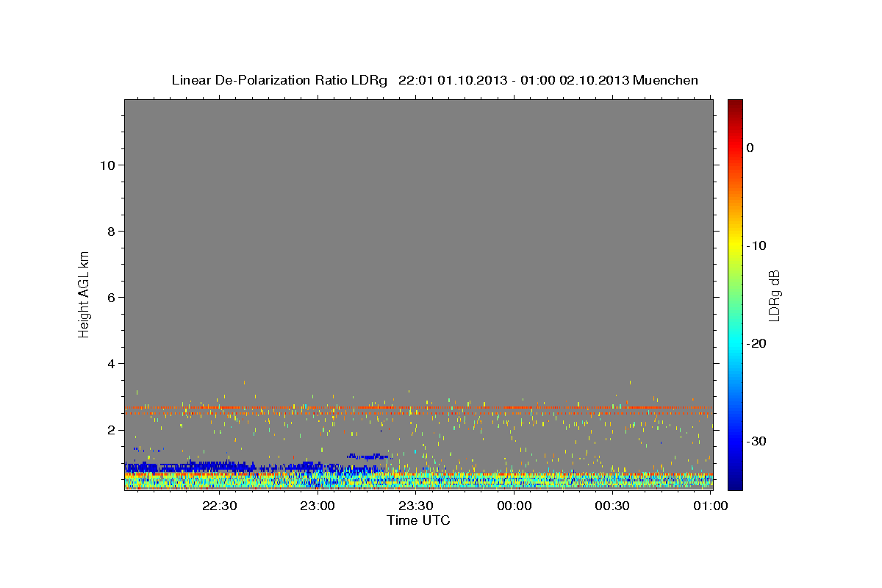
Task: Click the plot title 'Linear De-Polarization Ratio LDRg'
Action: [279, 80]
